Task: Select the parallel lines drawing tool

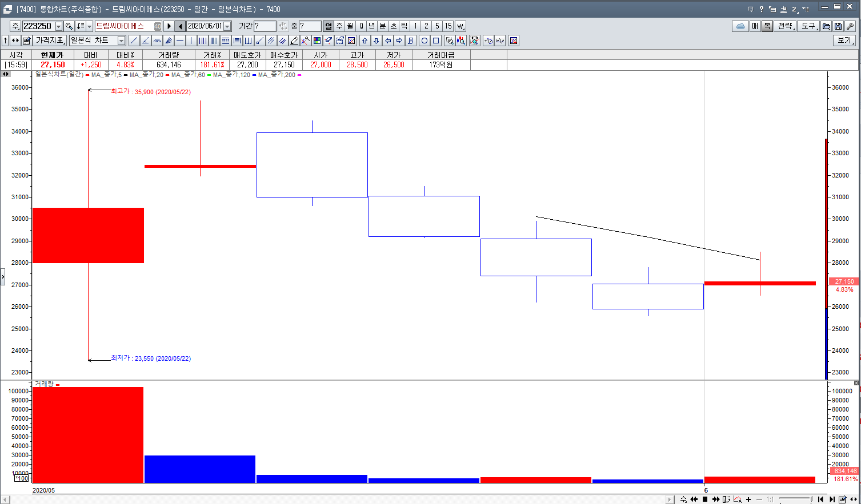Action: (271, 41)
